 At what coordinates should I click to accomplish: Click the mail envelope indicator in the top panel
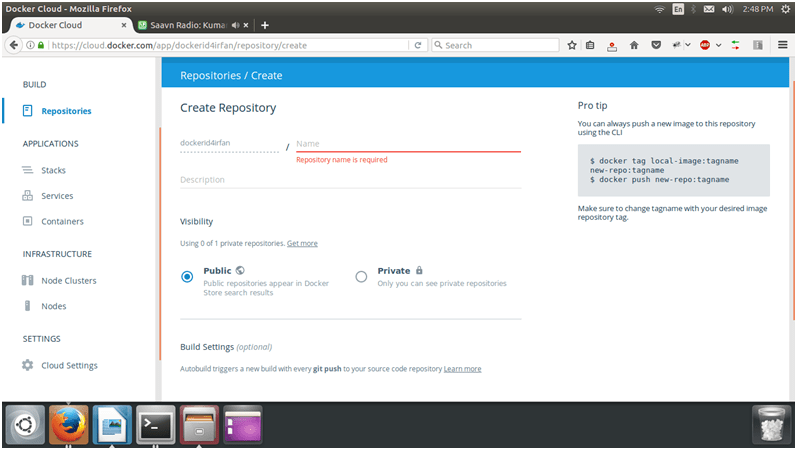point(709,9)
